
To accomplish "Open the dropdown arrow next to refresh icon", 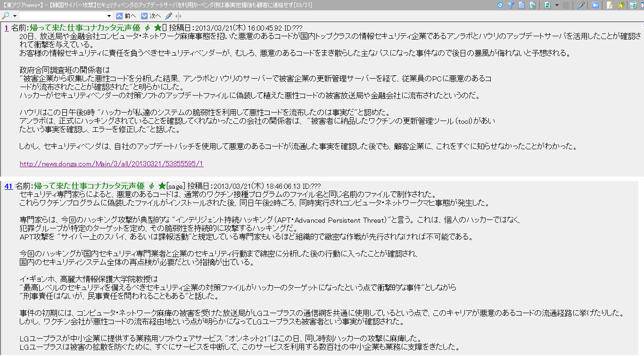I will pyautogui.click(x=556, y=5).
